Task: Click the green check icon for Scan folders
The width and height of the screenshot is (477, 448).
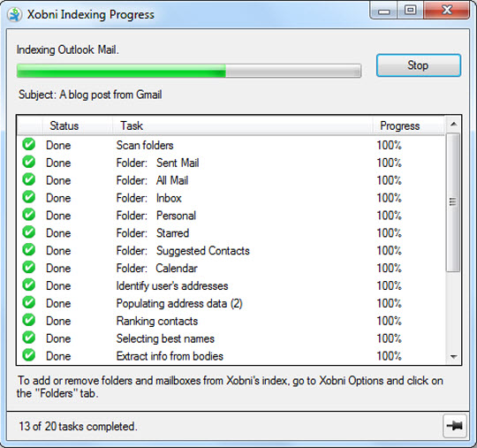Action: [28, 144]
